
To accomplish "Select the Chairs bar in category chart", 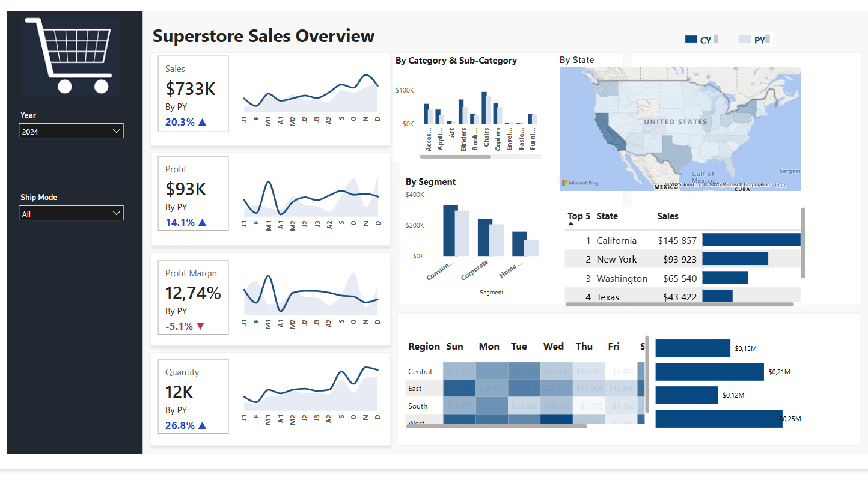I will (484, 108).
